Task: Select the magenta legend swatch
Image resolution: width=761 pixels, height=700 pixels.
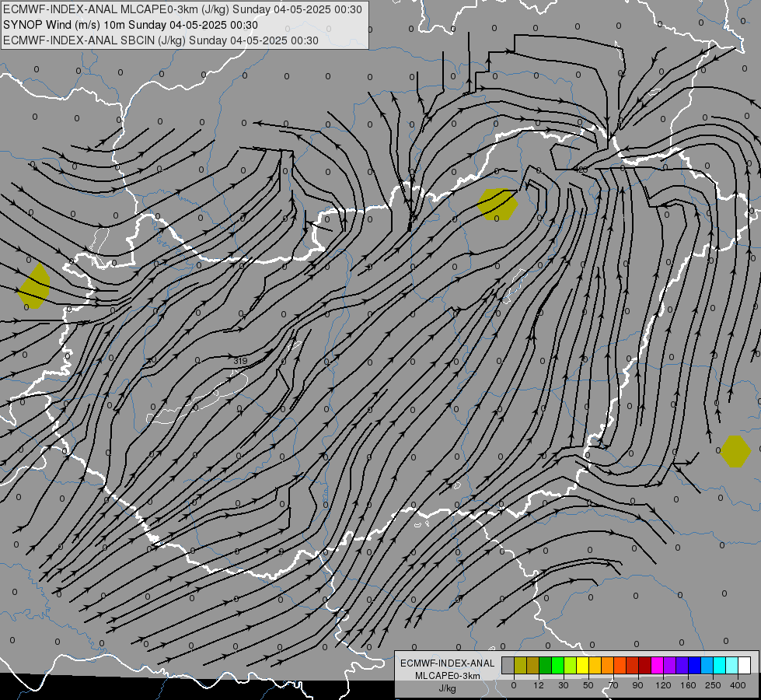Action: point(657,665)
